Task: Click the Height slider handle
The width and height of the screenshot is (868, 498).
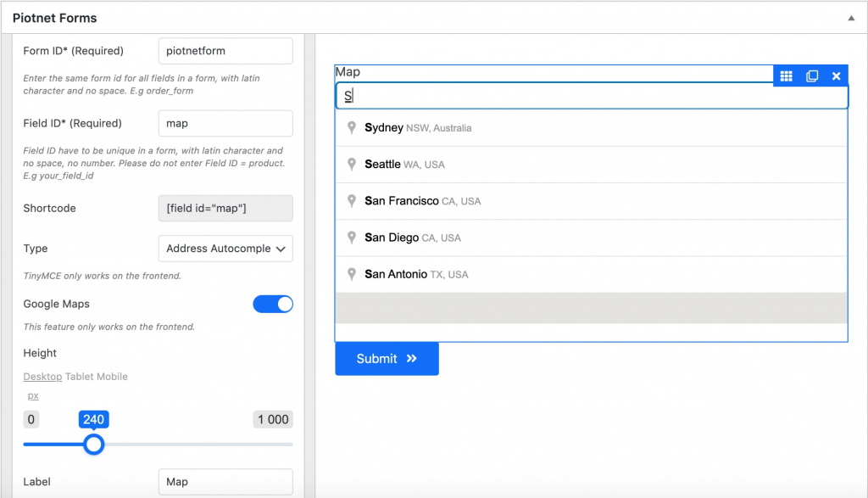Action: (94, 444)
